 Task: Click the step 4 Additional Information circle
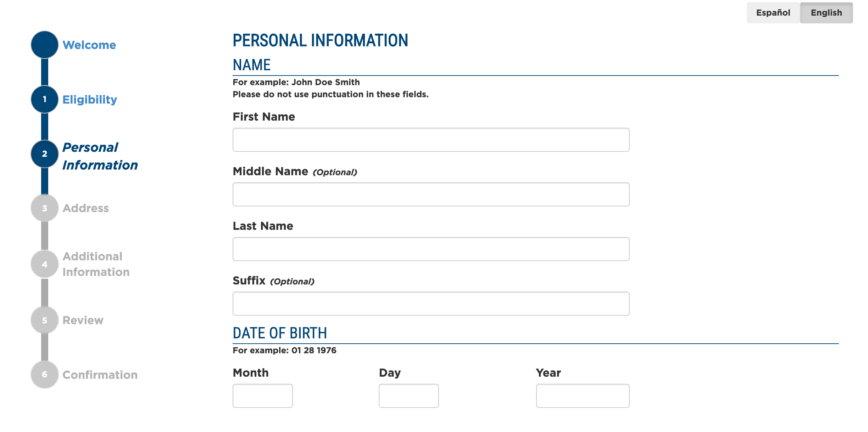(x=45, y=264)
